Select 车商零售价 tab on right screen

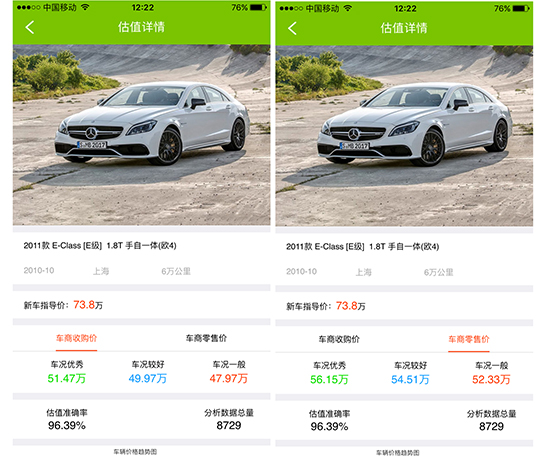tap(469, 339)
